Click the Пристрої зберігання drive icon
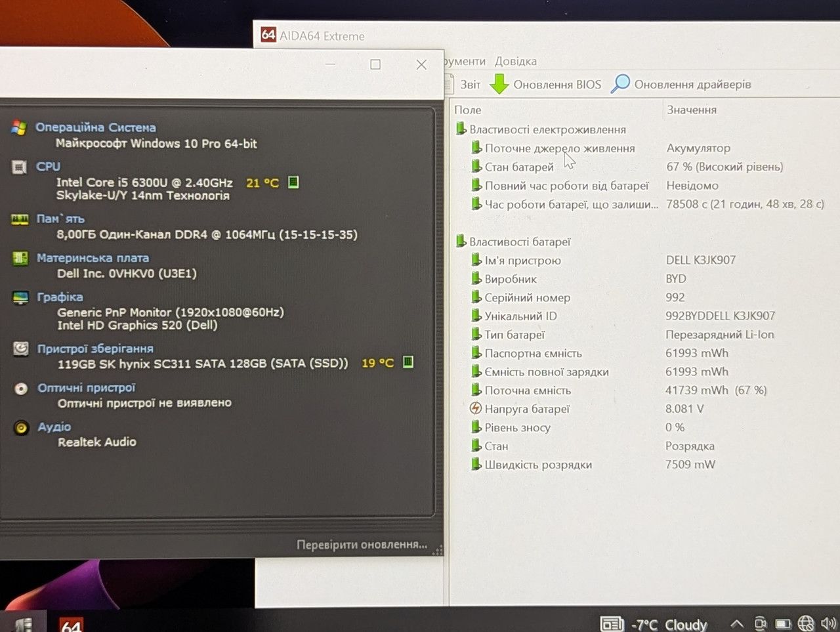This screenshot has height=632, width=840. click(21, 348)
